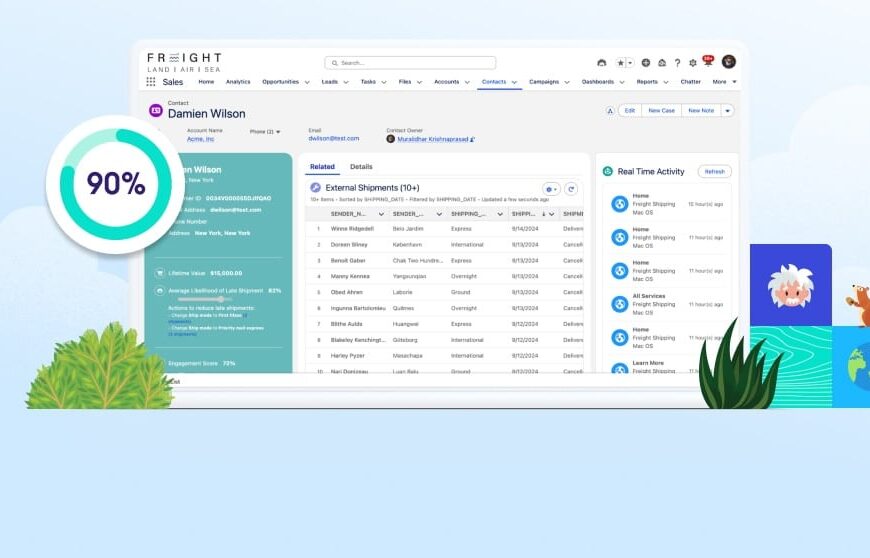This screenshot has height=558, width=870.
Task: Click the Real Time Activity Refresh button
Action: tap(715, 171)
